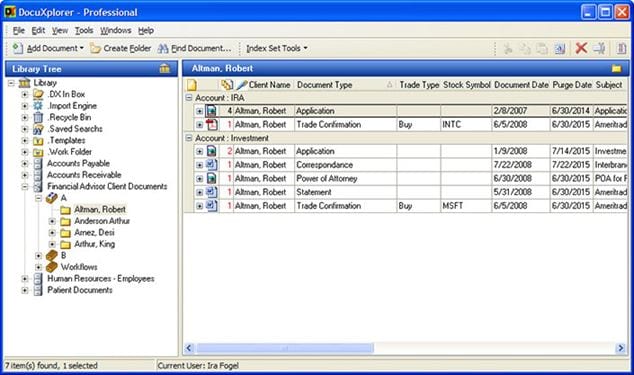Select Arthur, King folder
The width and height of the screenshot is (634, 375).
coord(95,244)
